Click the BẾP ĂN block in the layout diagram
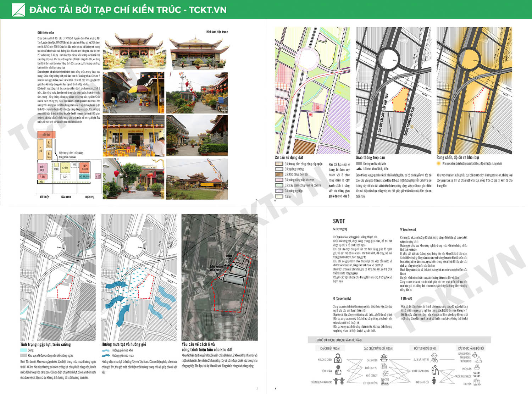 point(46,135)
